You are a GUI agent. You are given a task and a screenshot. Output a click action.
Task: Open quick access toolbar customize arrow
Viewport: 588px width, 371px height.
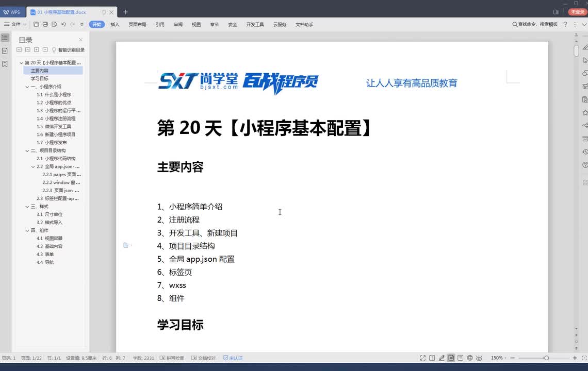coord(81,24)
